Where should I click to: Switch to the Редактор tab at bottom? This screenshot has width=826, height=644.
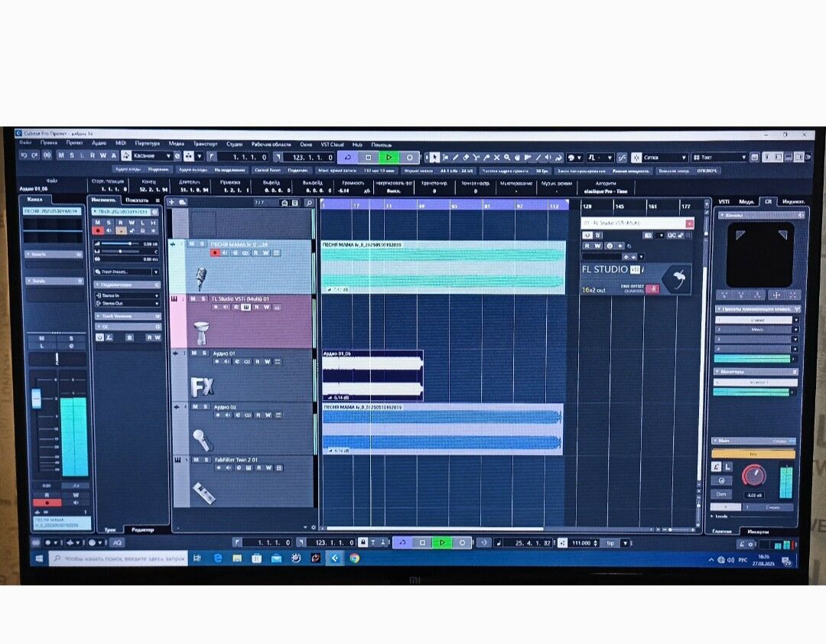coord(142,529)
